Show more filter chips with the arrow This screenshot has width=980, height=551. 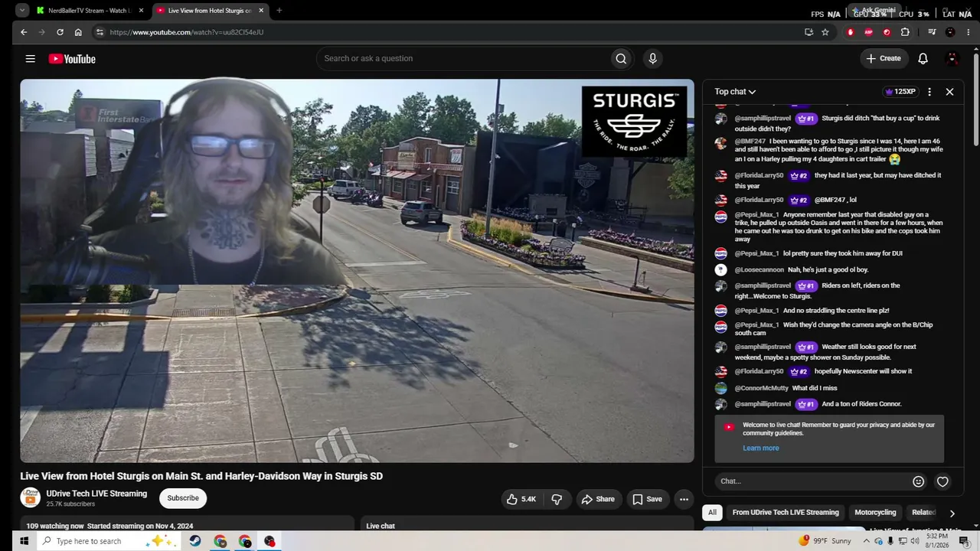(952, 513)
